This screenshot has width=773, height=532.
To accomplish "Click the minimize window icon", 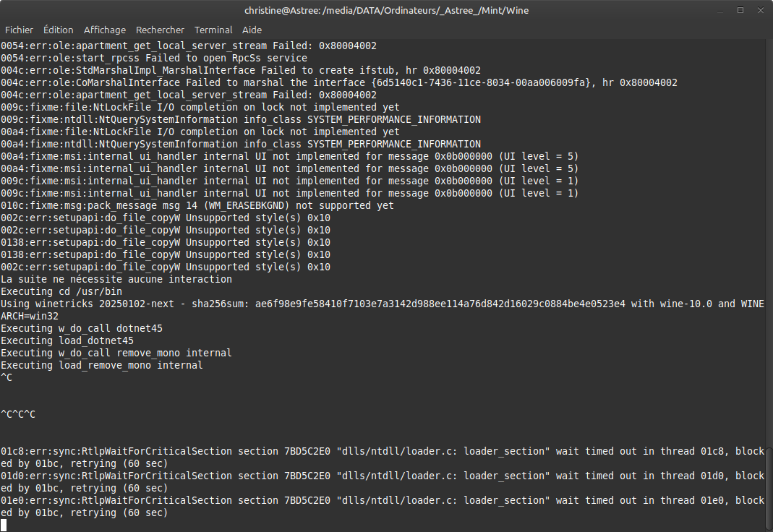I will click(x=719, y=10).
